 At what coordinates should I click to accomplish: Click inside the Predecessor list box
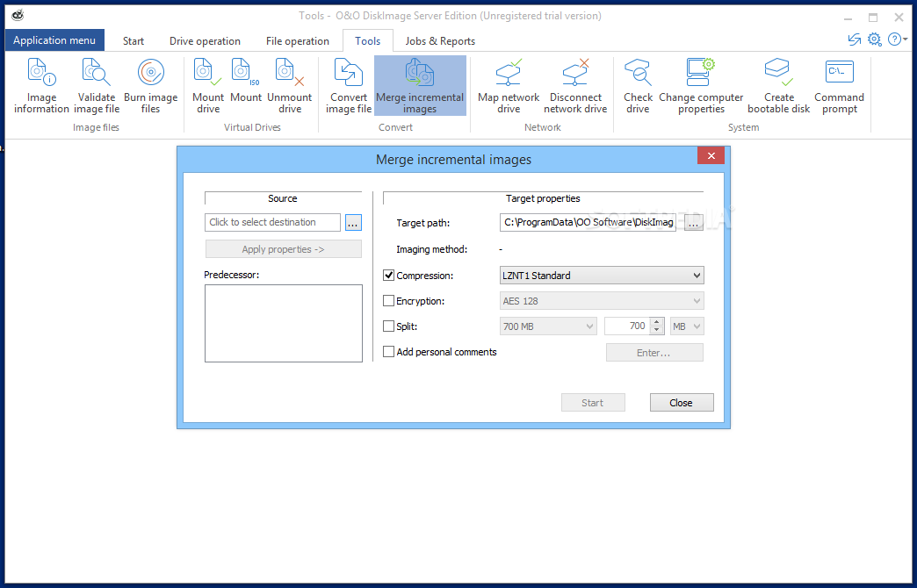point(284,323)
